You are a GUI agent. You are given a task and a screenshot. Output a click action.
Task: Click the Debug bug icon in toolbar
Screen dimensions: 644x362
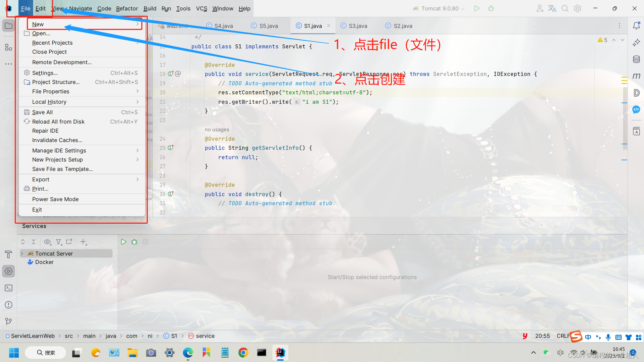pos(491,8)
